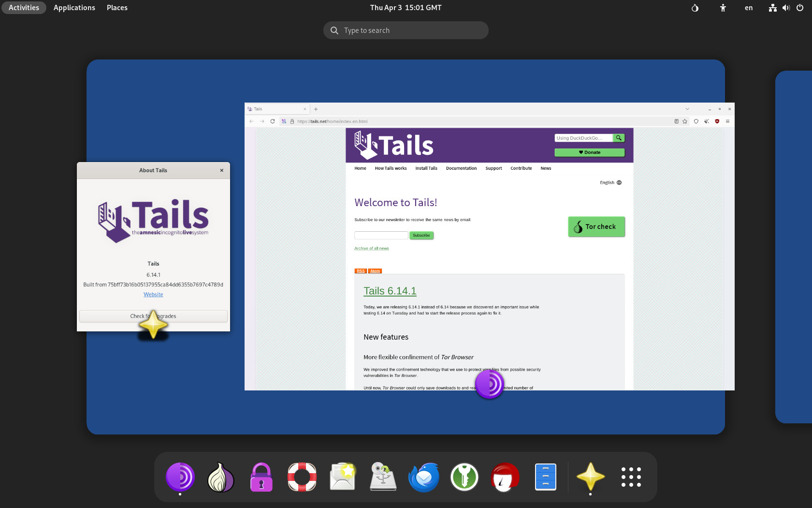Screen dimensions: 812x508
Task: Expand the list all tabs chevron
Action: pyautogui.click(x=687, y=109)
